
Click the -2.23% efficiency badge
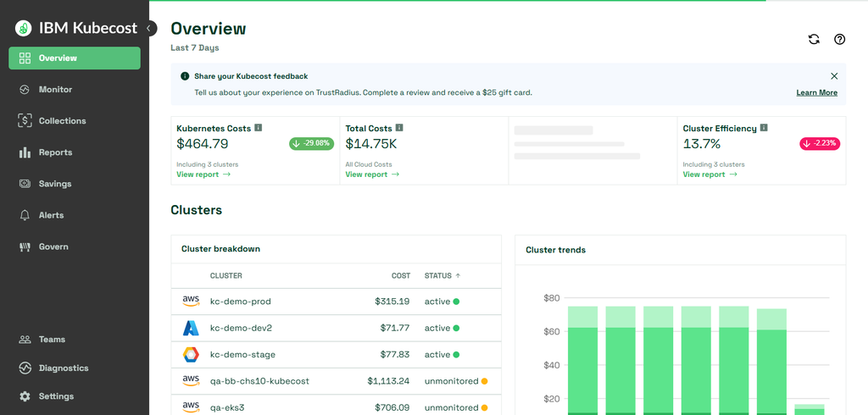(820, 143)
